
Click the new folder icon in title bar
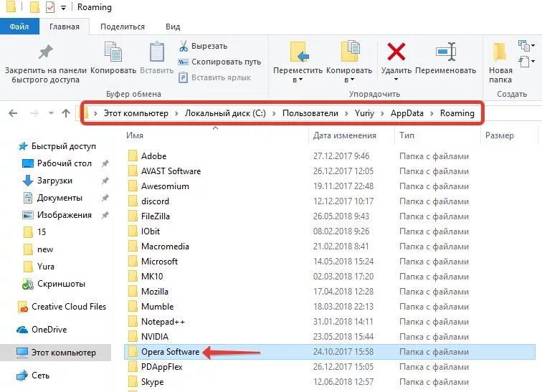click(x=34, y=7)
